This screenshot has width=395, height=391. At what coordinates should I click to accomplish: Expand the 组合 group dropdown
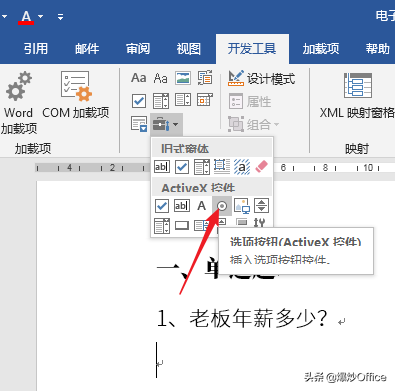point(253,125)
